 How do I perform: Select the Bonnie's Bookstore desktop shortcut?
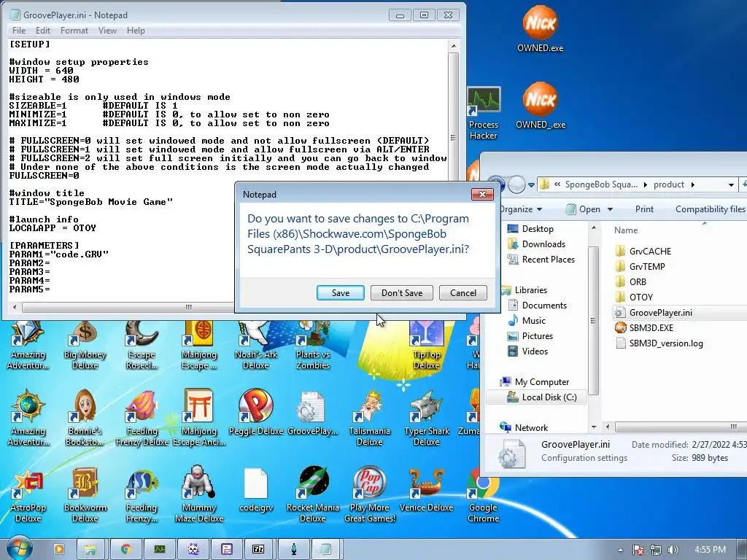point(85,418)
